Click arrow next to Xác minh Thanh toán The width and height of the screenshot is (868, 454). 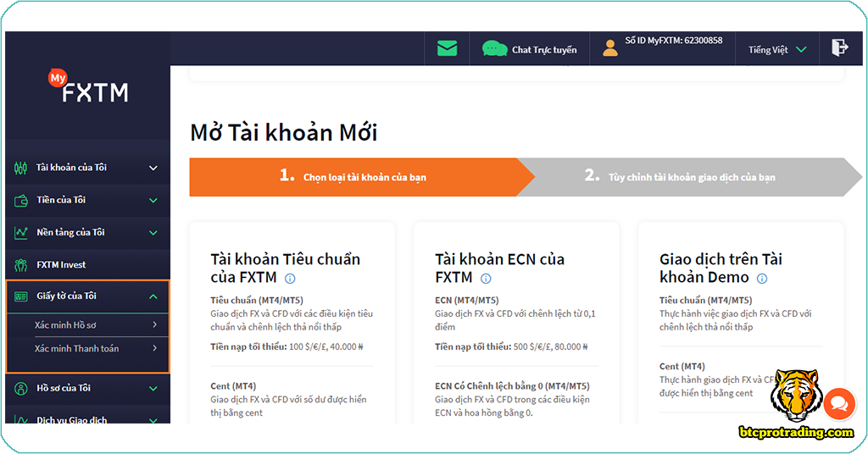point(154,348)
